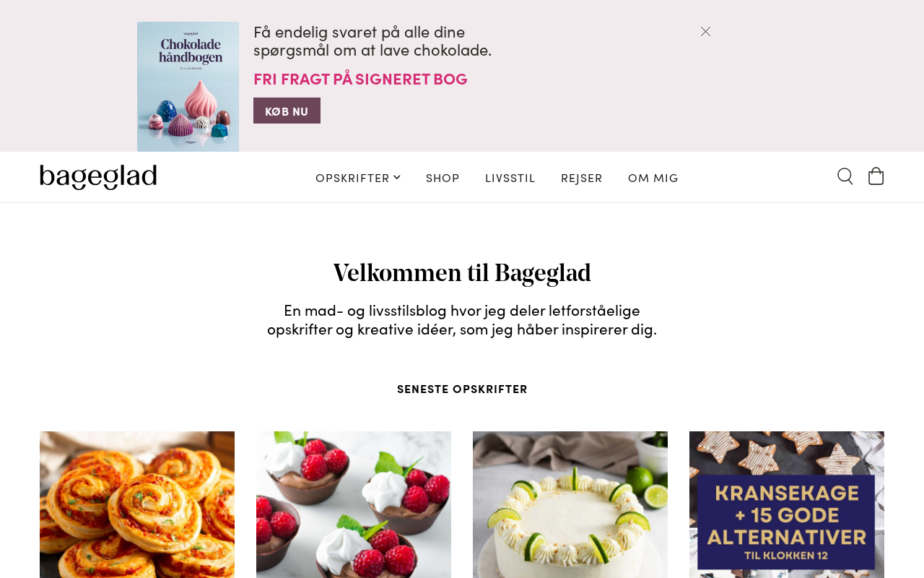Viewport: 924px width, 578px height.
Task: Click the Køb nu button
Action: [287, 111]
